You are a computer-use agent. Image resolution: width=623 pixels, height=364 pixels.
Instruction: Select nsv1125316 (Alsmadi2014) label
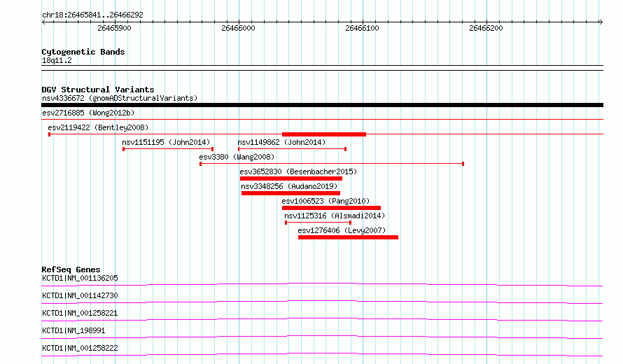(x=335, y=216)
